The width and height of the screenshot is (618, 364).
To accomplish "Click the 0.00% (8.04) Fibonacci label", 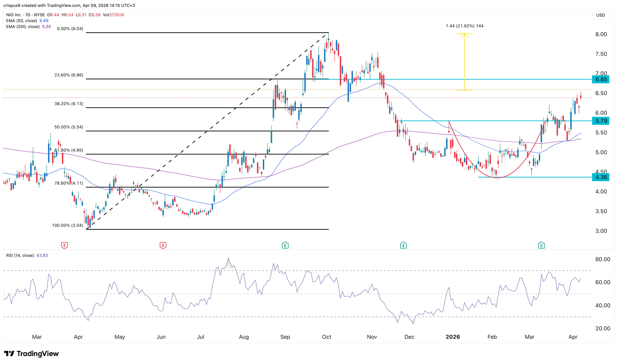I will 70,29.
